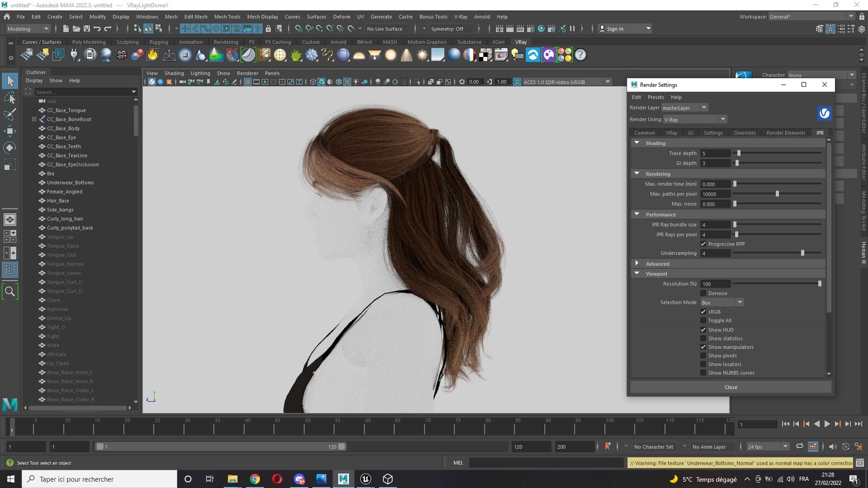Enable the Denoise checkbox
This screenshot has width=868, height=488.
tap(703, 293)
